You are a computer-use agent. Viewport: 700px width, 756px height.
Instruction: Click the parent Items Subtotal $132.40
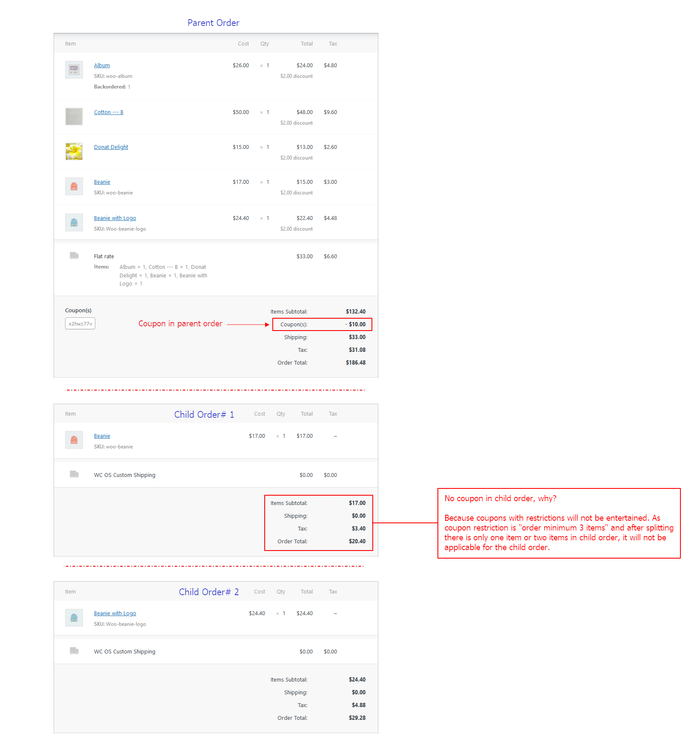356,312
